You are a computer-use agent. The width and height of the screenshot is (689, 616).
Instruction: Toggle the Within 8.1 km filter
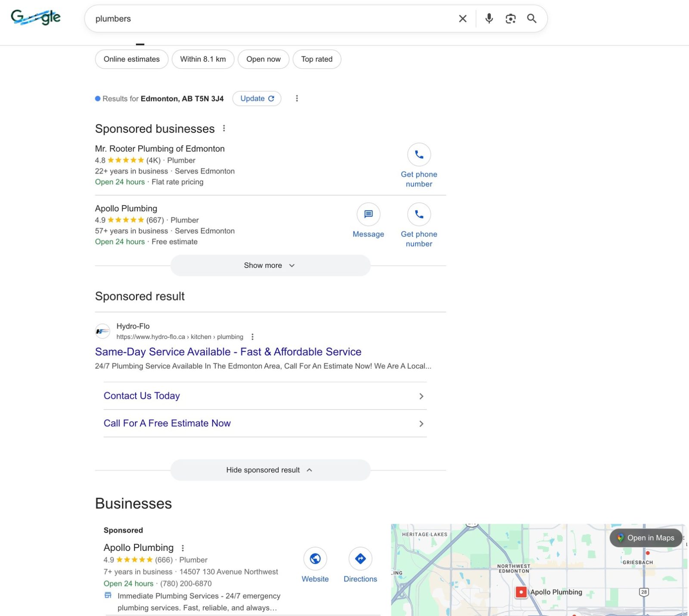pos(203,59)
